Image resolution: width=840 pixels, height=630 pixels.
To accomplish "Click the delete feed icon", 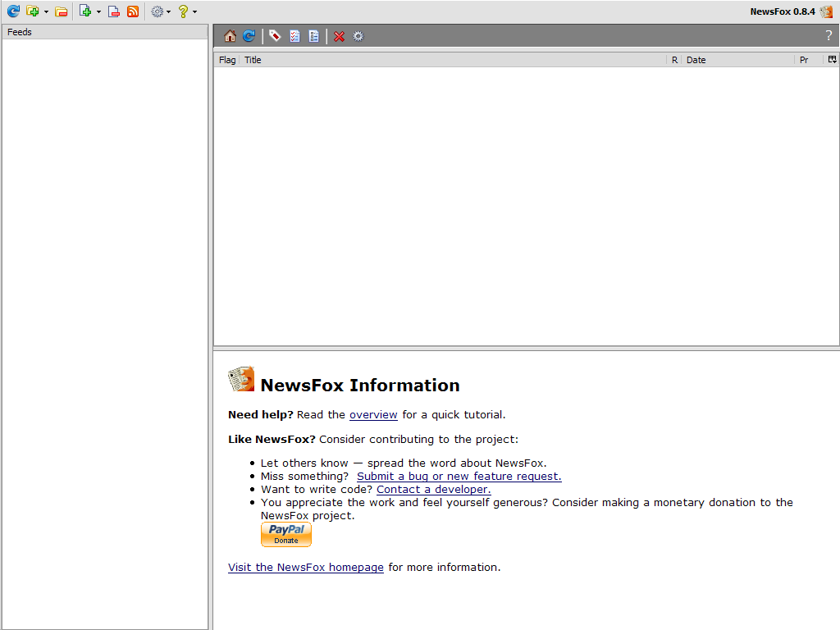I will (x=113, y=11).
